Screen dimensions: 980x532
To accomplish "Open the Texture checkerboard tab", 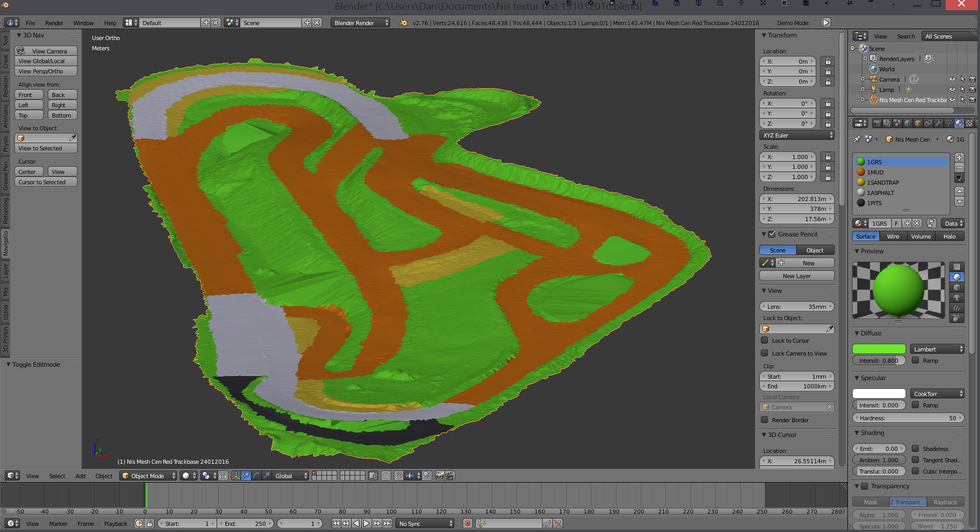I will [x=969, y=123].
